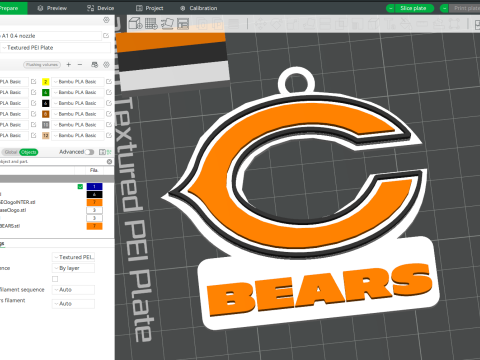
Task: Open filament settings gear beside AMS sync
Action: (x=107, y=64)
